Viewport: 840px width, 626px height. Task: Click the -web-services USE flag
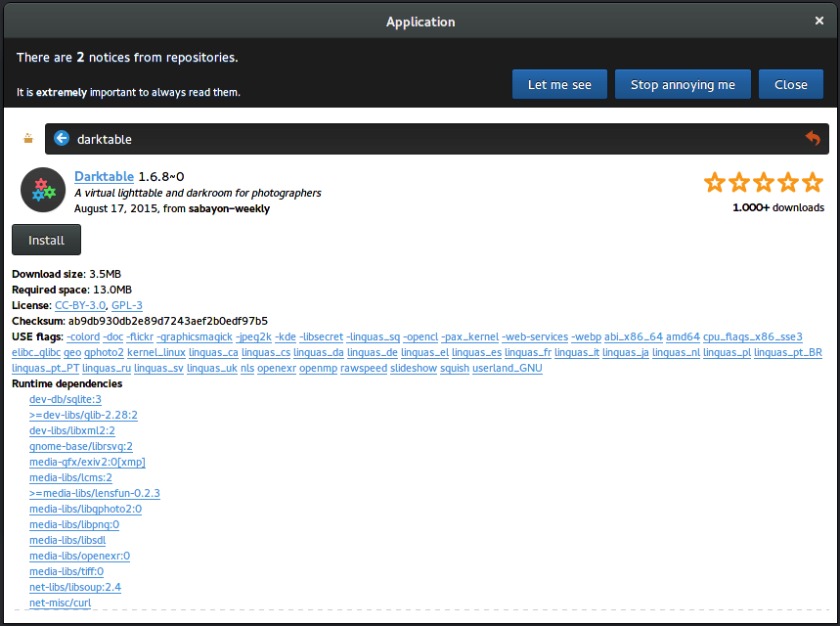(x=535, y=337)
